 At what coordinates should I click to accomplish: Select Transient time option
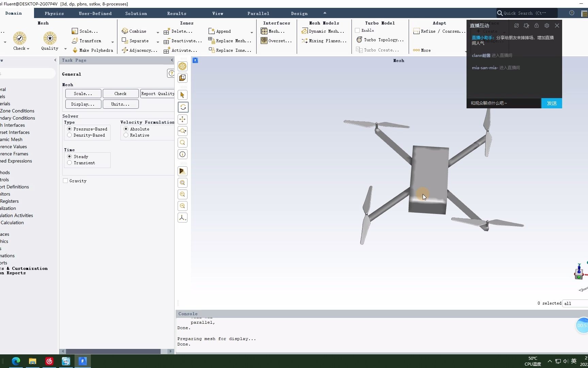pyautogui.click(x=70, y=163)
